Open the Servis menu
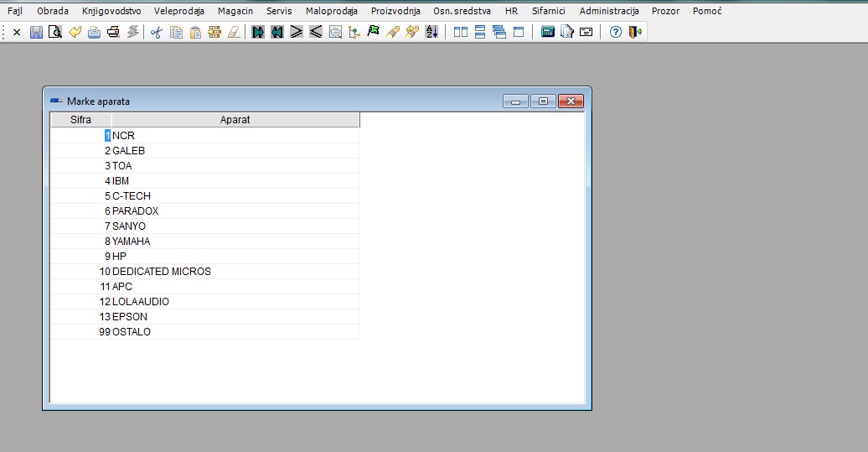This screenshot has height=452, width=868. pyautogui.click(x=279, y=11)
